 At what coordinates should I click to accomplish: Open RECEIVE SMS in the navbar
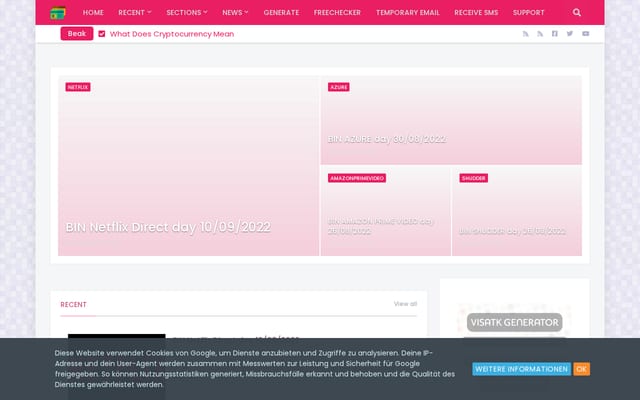coord(476,13)
